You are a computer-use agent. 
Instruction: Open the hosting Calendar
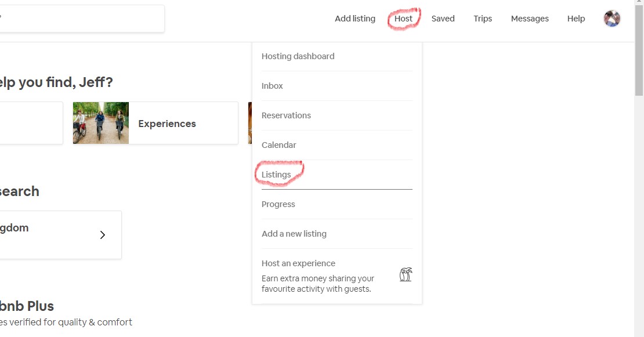[278, 144]
